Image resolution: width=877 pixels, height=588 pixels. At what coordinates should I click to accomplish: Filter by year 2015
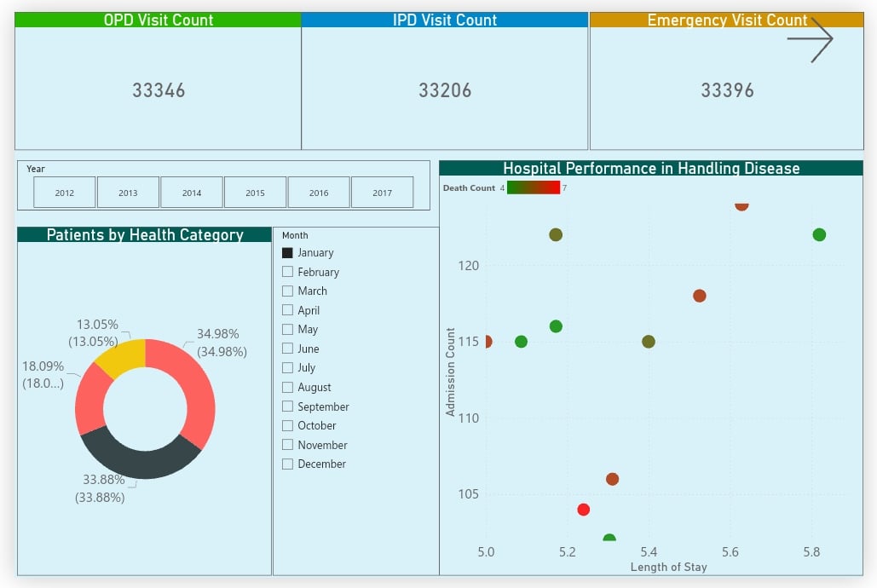[x=255, y=193]
